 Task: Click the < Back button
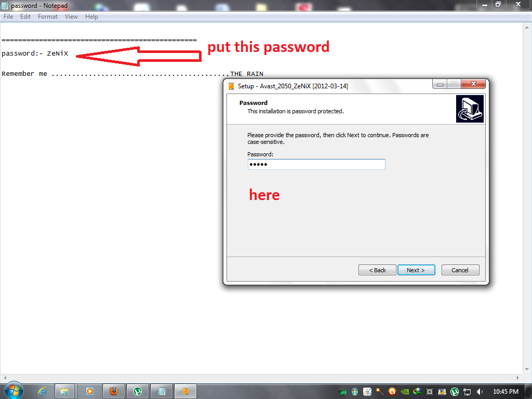click(x=377, y=270)
